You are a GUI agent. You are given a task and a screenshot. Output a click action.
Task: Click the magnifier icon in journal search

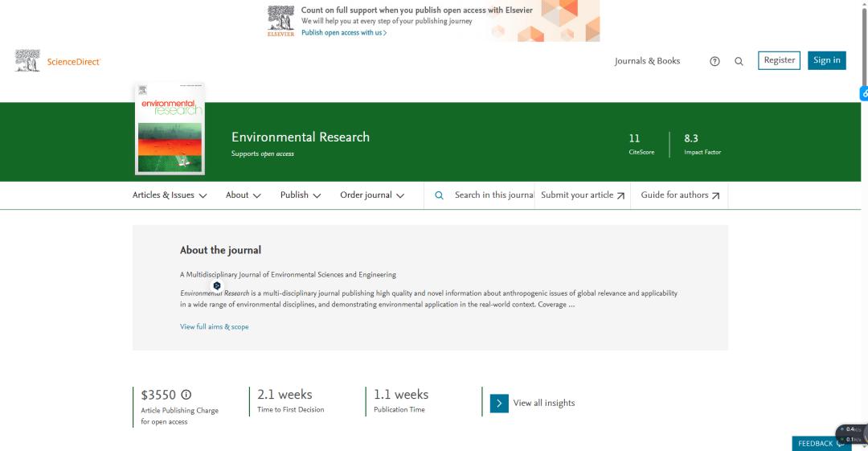point(439,195)
